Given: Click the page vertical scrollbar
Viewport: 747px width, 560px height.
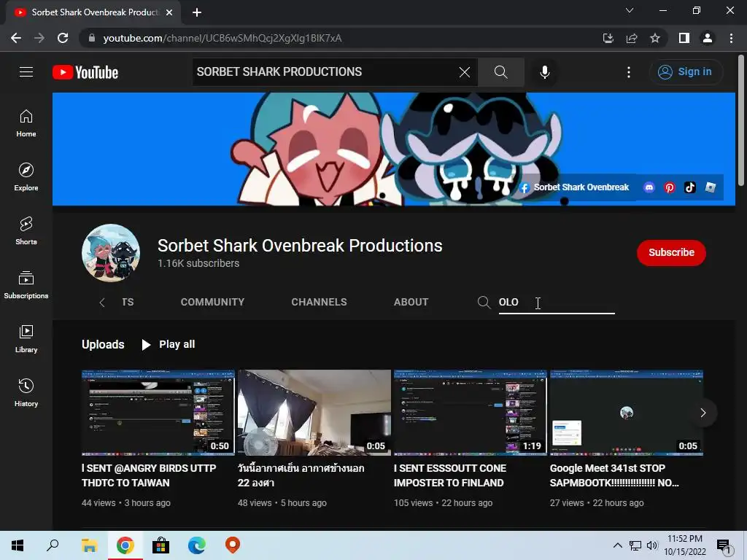Looking at the screenshot, I should [x=741, y=120].
